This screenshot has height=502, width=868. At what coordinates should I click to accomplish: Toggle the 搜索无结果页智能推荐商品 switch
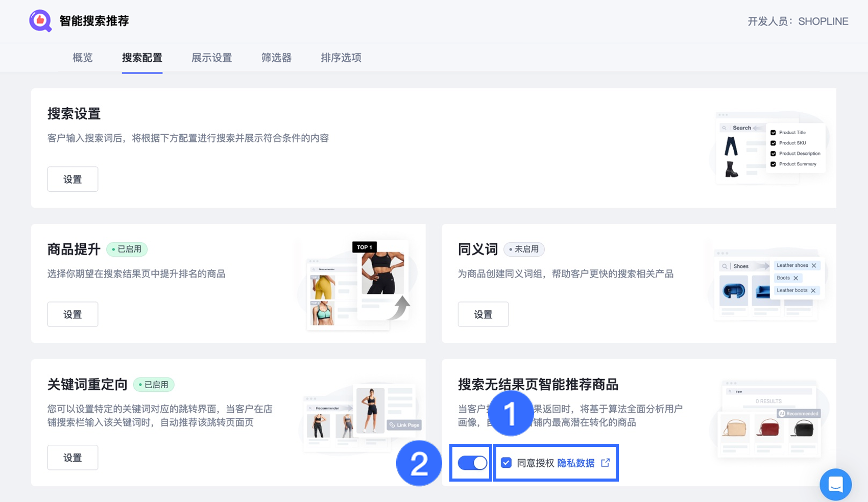click(472, 463)
